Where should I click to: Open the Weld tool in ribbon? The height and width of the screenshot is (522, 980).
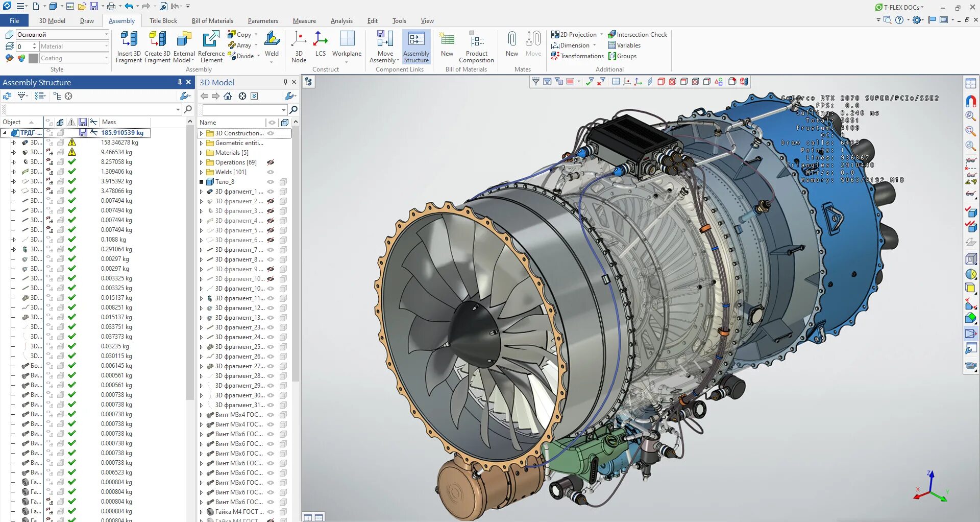tap(272, 46)
